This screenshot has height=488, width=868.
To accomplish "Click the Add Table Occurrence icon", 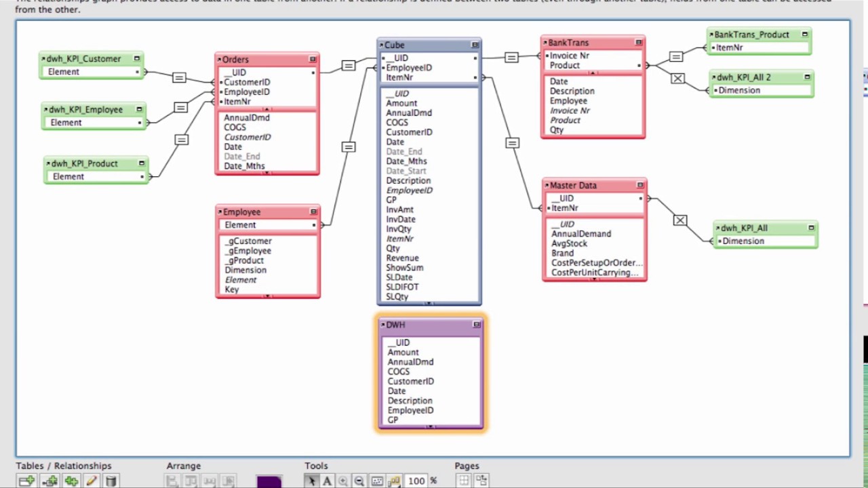I will coord(26,481).
